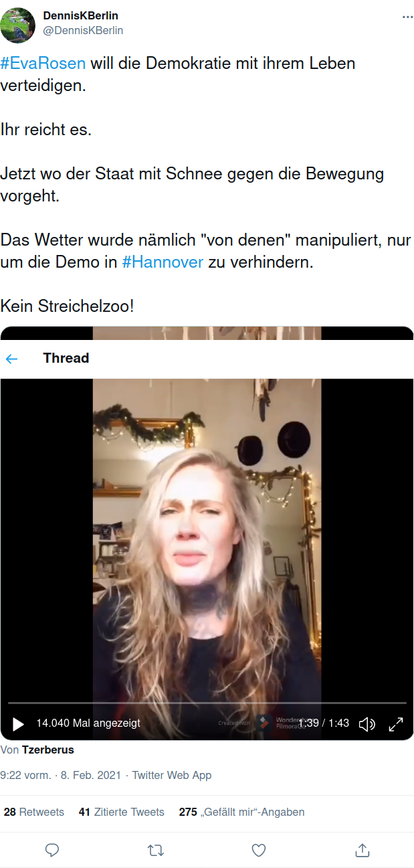Screen dimensions: 414x868
Task: Click the share upload icon
Action: 362,850
